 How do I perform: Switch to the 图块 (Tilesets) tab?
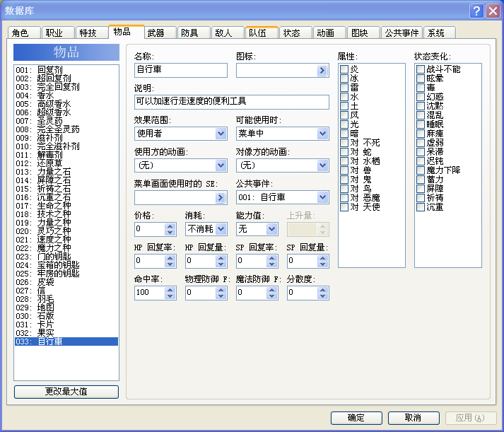[x=363, y=33]
